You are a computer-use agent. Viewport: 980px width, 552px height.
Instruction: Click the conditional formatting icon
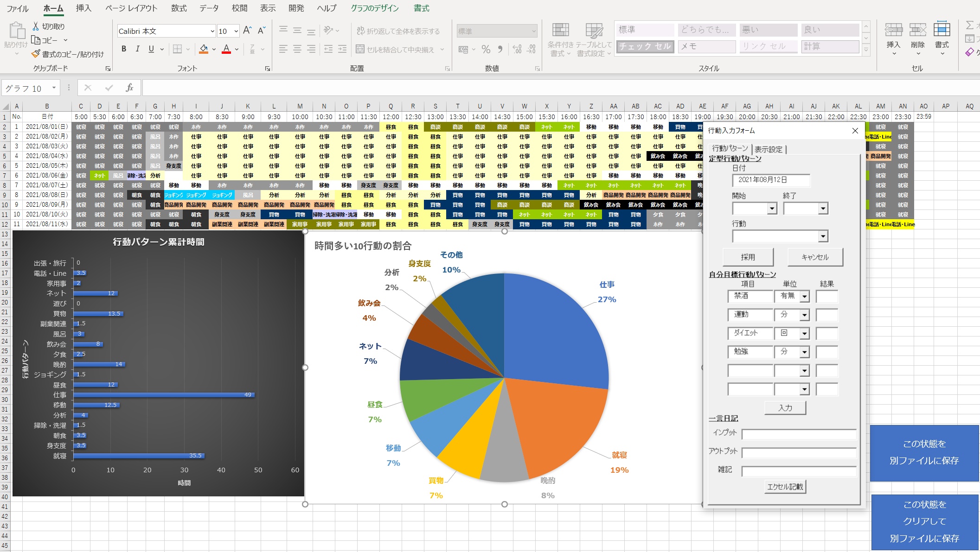560,31
